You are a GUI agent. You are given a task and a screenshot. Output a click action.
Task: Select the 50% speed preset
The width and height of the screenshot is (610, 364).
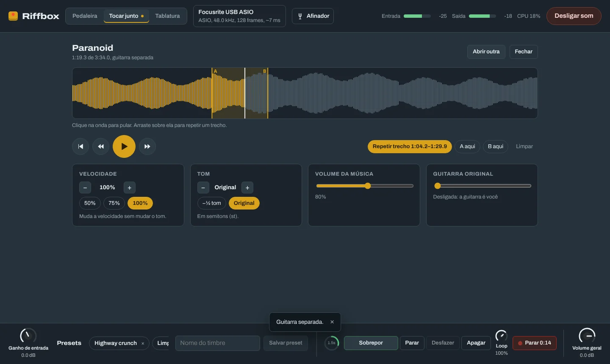(90, 203)
